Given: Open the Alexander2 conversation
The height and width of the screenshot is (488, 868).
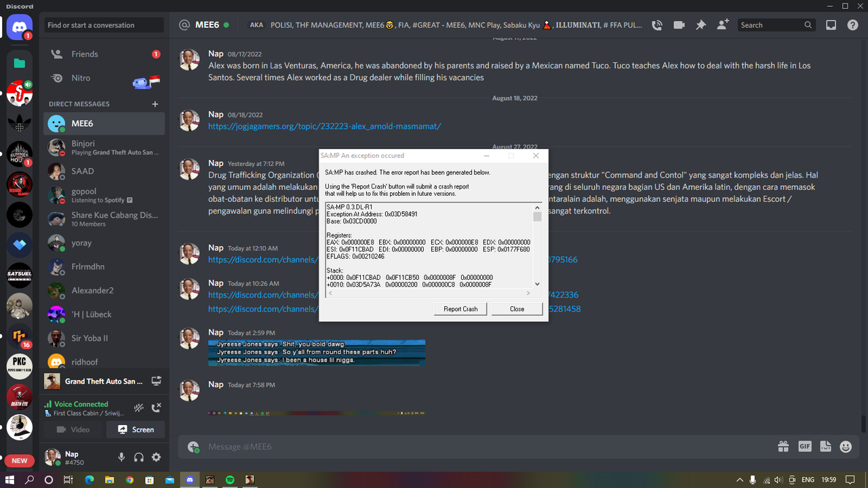Looking at the screenshot, I should click(104, 290).
